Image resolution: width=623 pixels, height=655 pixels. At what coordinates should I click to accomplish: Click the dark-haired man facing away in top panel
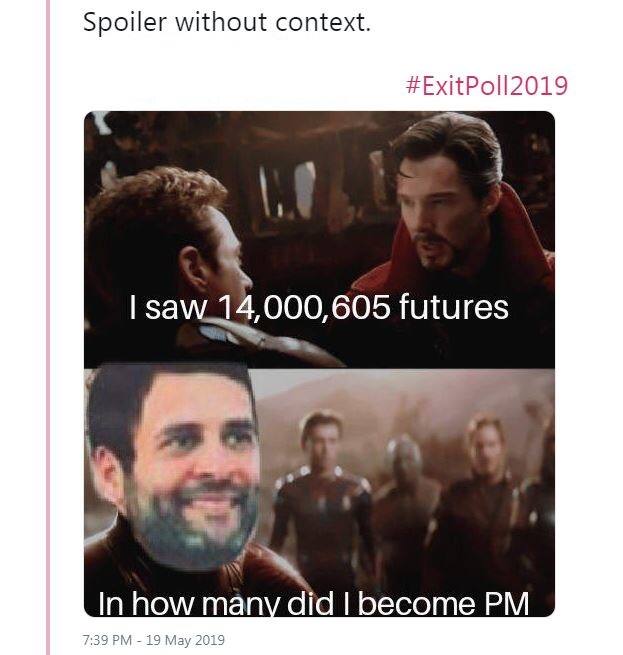pos(180,250)
